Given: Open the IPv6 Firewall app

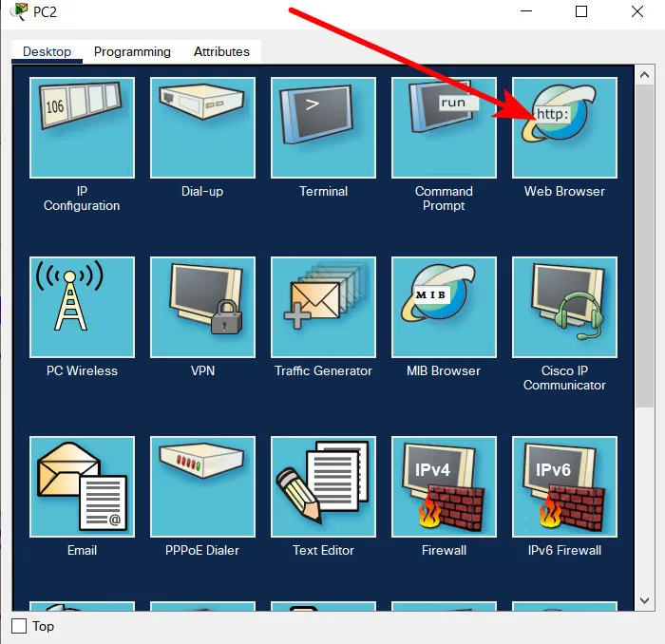Looking at the screenshot, I should (x=564, y=486).
